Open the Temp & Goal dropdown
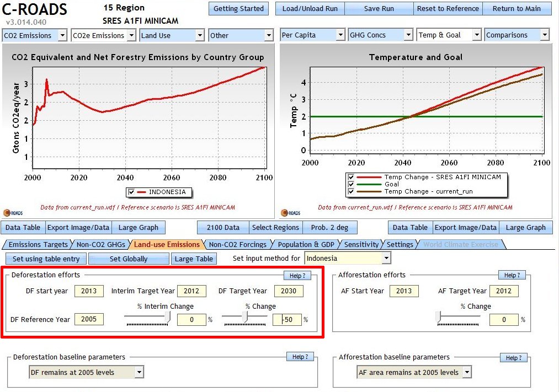 tap(449, 35)
